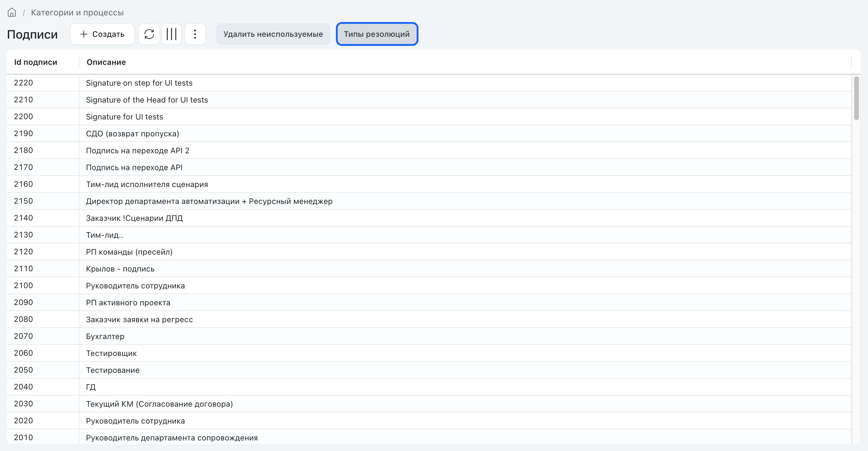This screenshot has height=451, width=868.
Task: Select row Signature on step for UI tests
Action: coord(429,83)
